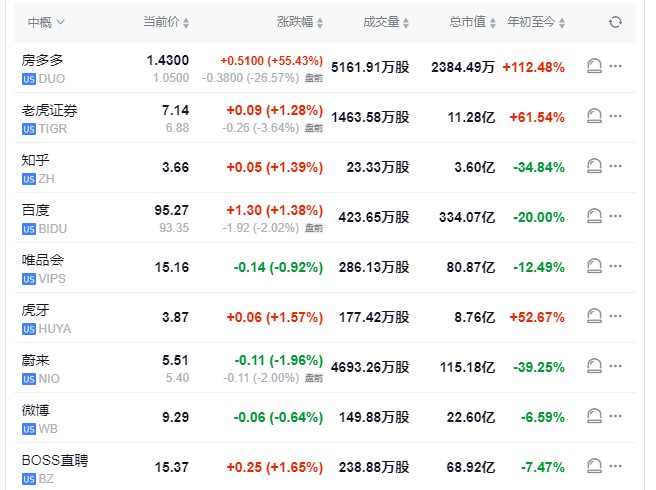
Task: Set alert bell for 房多多 DUO
Action: click(x=594, y=66)
